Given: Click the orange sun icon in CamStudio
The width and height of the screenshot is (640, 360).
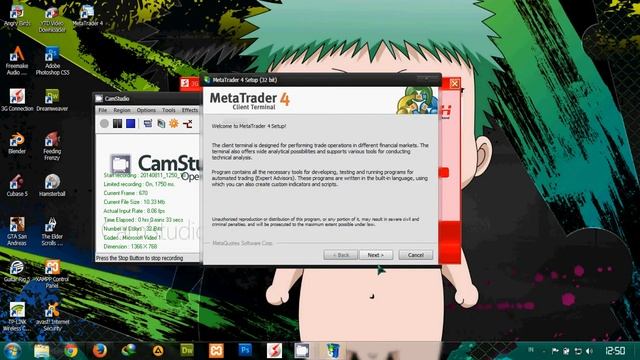Looking at the screenshot, I should (x=174, y=123).
